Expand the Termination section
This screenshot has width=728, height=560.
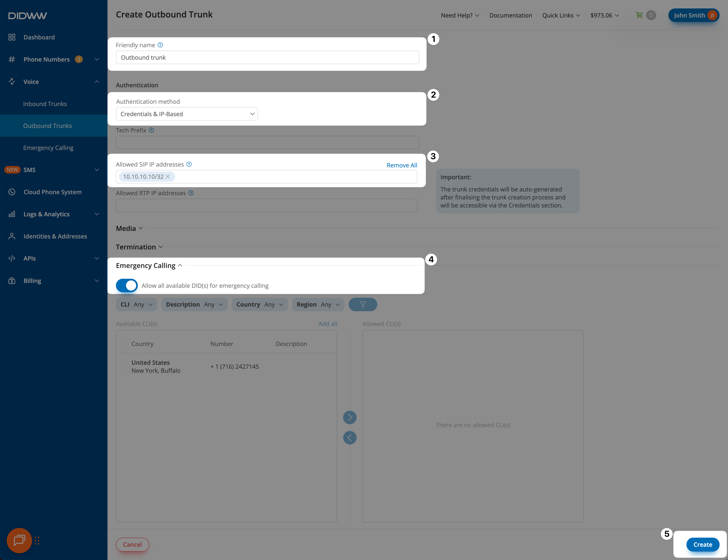click(139, 247)
